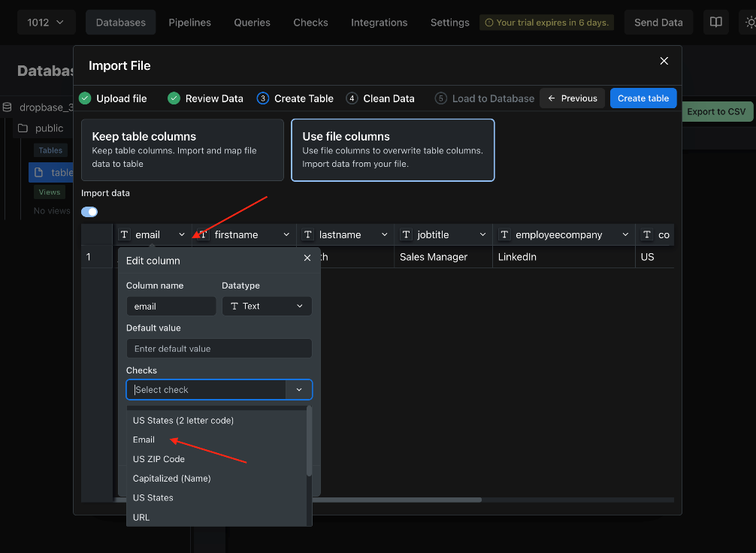This screenshot has width=756, height=553.
Task: Click the public schema folder icon
Action: point(23,128)
